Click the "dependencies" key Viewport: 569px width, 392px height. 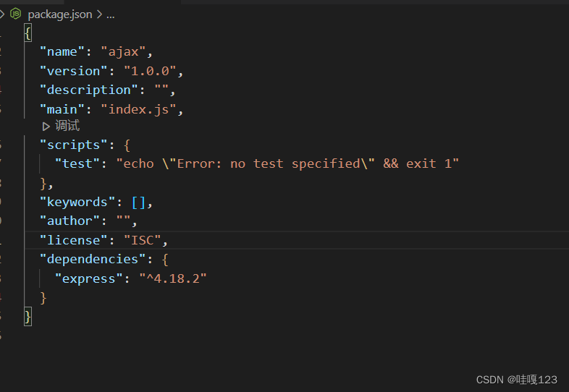tap(93, 259)
